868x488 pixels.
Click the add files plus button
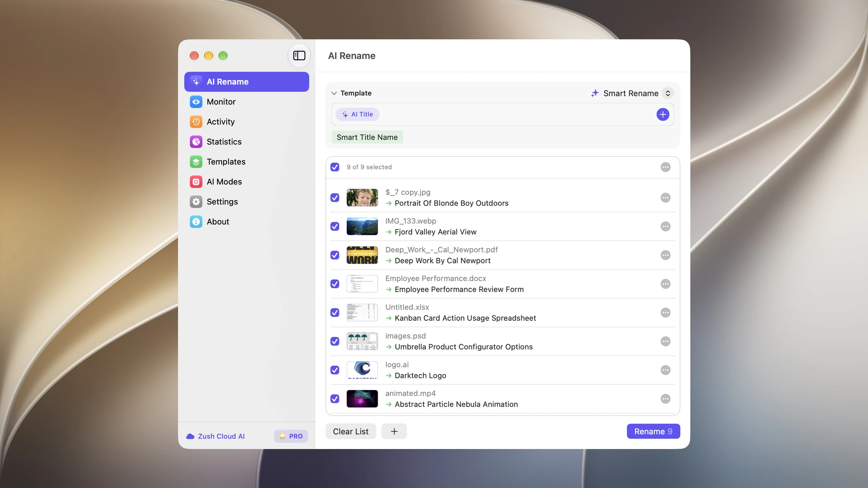(x=394, y=431)
